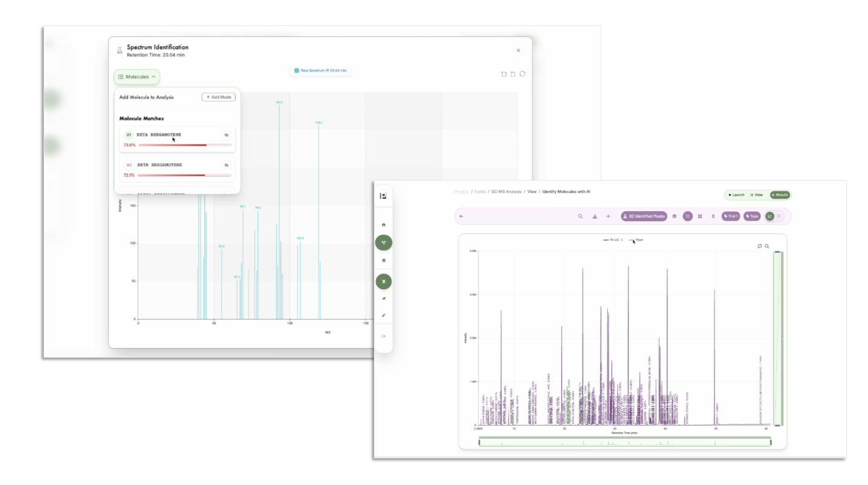Open the book icon in the sidebar
Viewport: 868px width, 485px height.
click(x=383, y=261)
